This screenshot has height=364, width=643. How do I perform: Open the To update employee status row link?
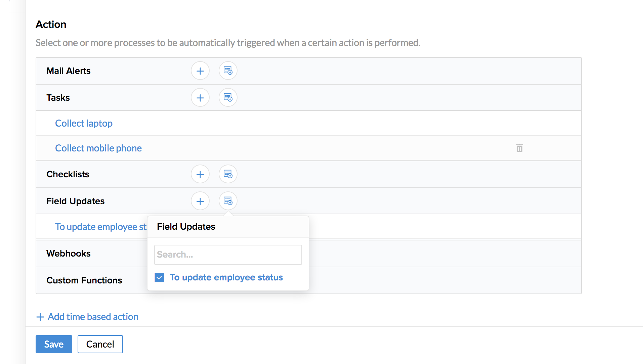click(100, 227)
